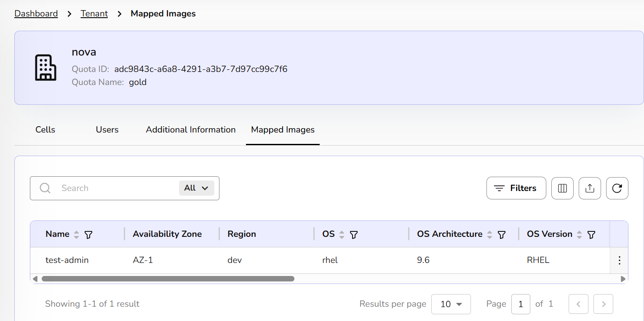Open the Name column filter icon
Viewport: 644px width, 321px height.
[x=88, y=235]
